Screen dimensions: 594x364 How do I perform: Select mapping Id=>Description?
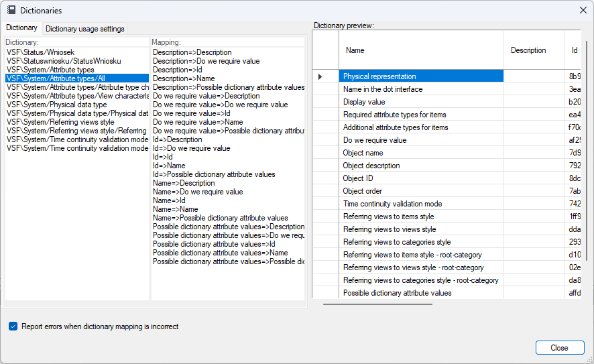228,139
